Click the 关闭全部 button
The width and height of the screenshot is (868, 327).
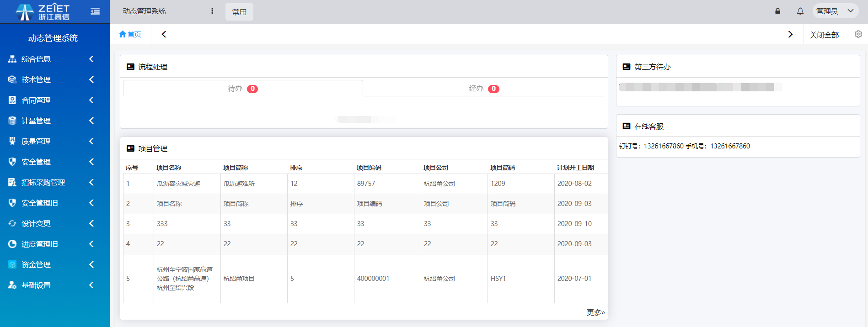click(x=824, y=35)
